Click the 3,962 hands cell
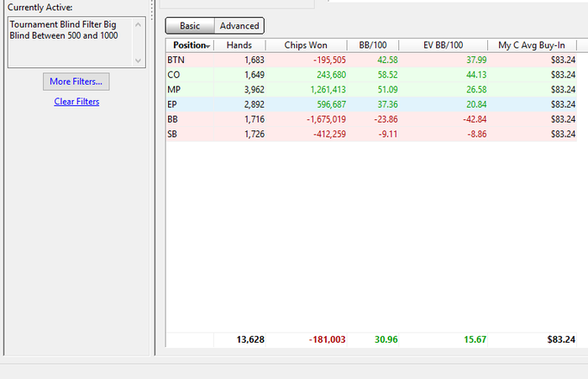Viewport: 588px width, 379px height. point(255,90)
